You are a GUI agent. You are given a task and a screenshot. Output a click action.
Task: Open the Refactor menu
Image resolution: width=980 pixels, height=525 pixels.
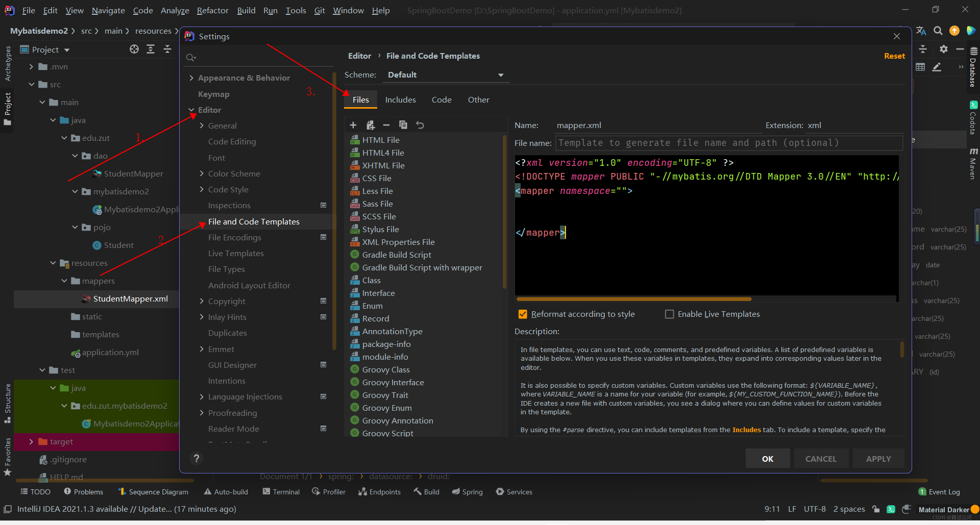tap(212, 10)
